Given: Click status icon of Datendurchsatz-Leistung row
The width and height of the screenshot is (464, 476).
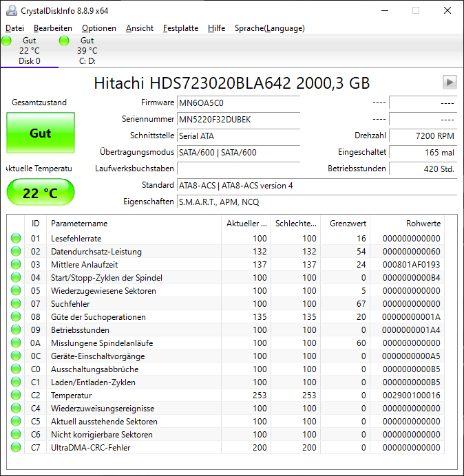Looking at the screenshot, I should point(16,251).
